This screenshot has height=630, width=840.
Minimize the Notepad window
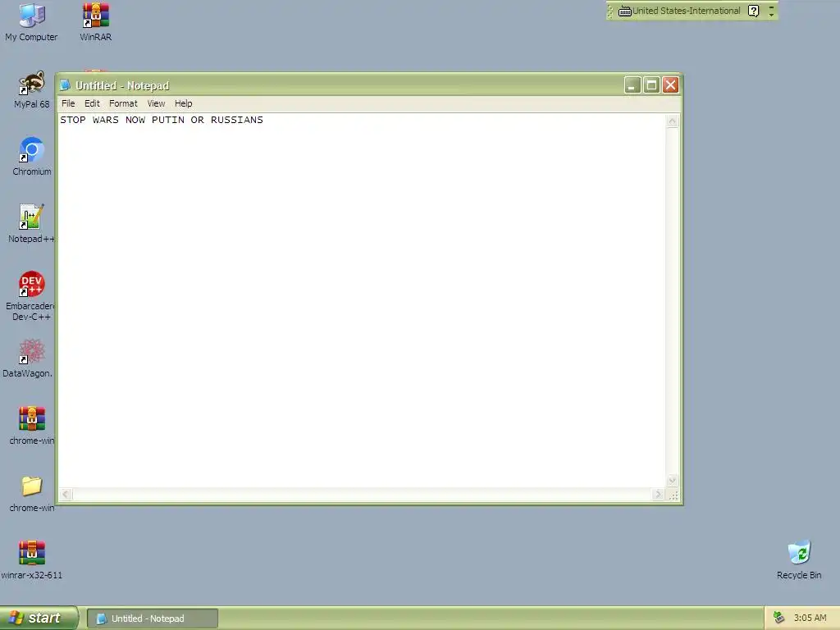(x=632, y=85)
